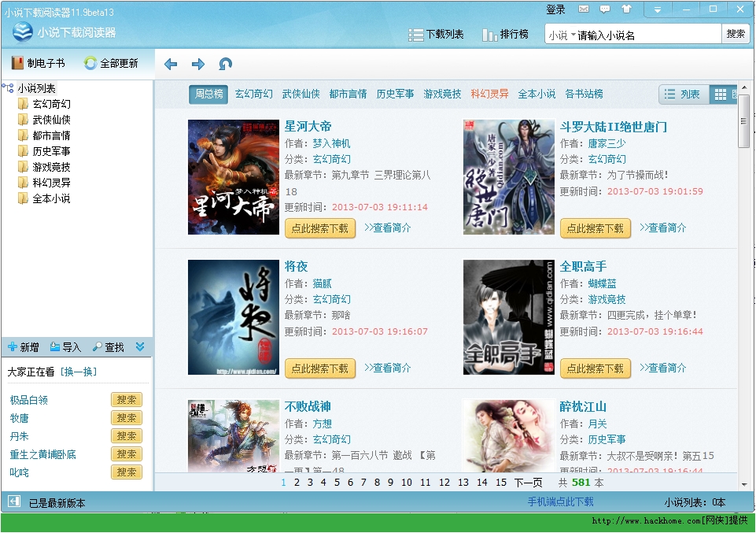Click 导入 to import a novel
756x533 pixels.
(x=65, y=347)
